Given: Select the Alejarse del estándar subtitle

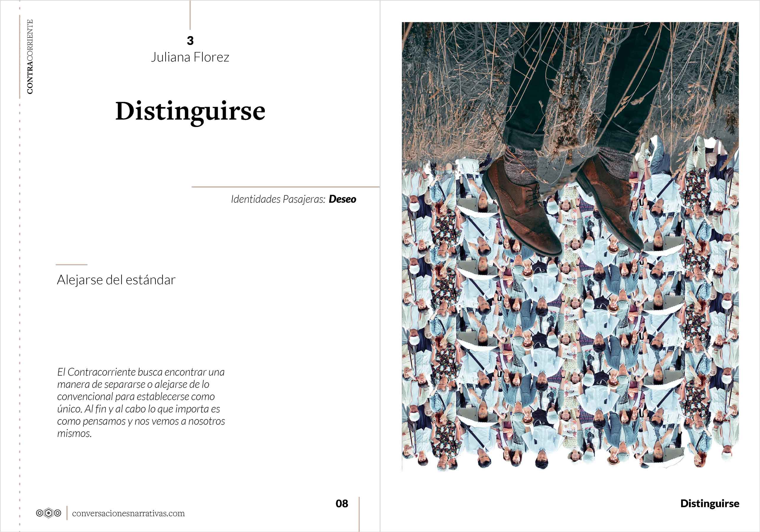Looking at the screenshot, I should point(116,280).
